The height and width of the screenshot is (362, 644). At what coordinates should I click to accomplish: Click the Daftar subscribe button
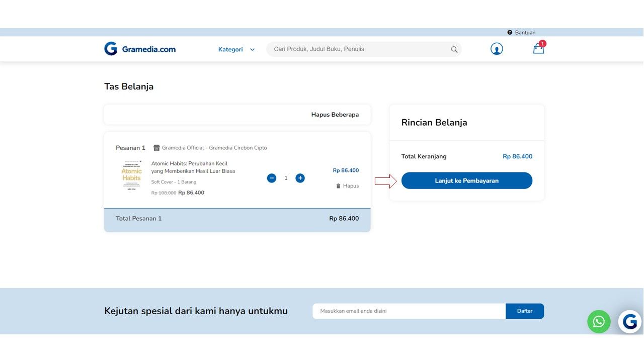pyautogui.click(x=525, y=311)
